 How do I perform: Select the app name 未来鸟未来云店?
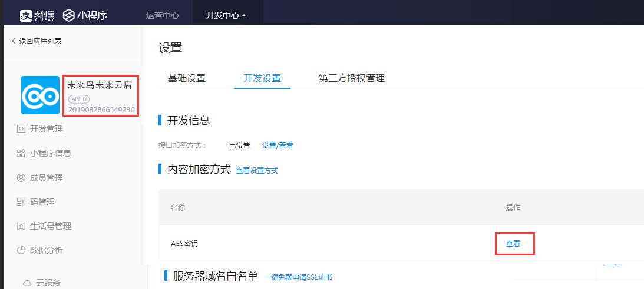point(100,85)
